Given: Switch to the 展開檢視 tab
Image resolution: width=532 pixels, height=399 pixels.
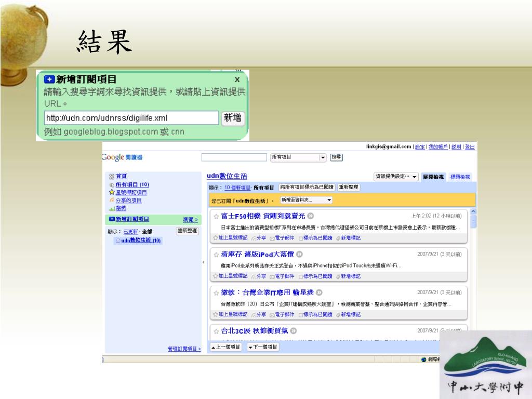Looking at the screenshot, I should coord(433,177).
